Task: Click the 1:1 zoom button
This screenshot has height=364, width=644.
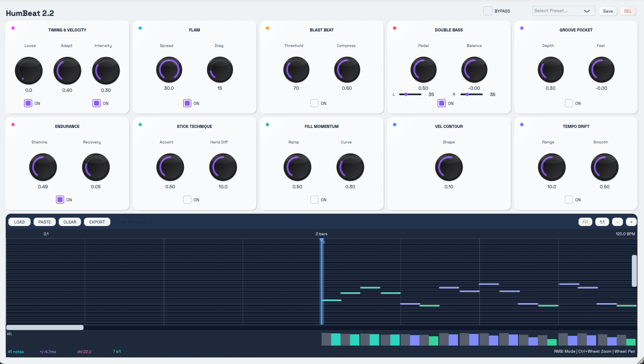Action: tap(602, 222)
